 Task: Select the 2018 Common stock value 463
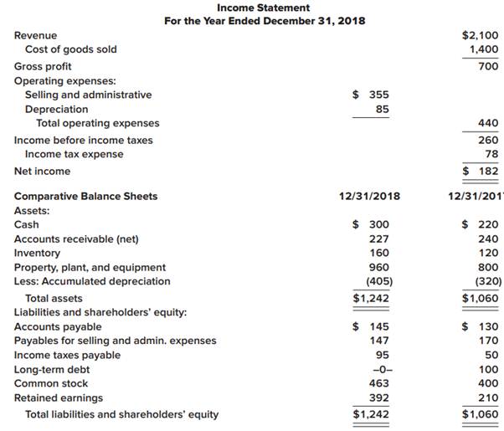click(x=379, y=383)
